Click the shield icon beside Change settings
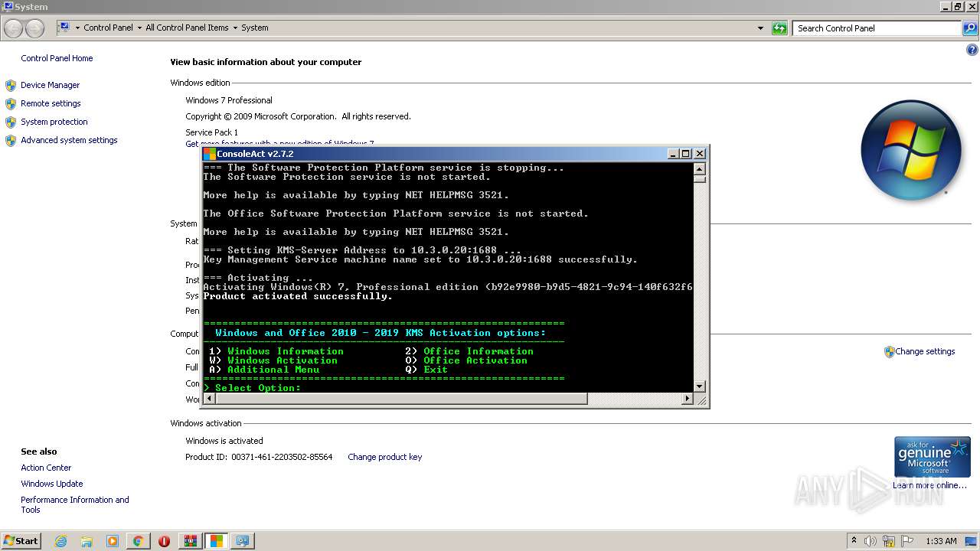This screenshot has height=551, width=980. [x=889, y=352]
